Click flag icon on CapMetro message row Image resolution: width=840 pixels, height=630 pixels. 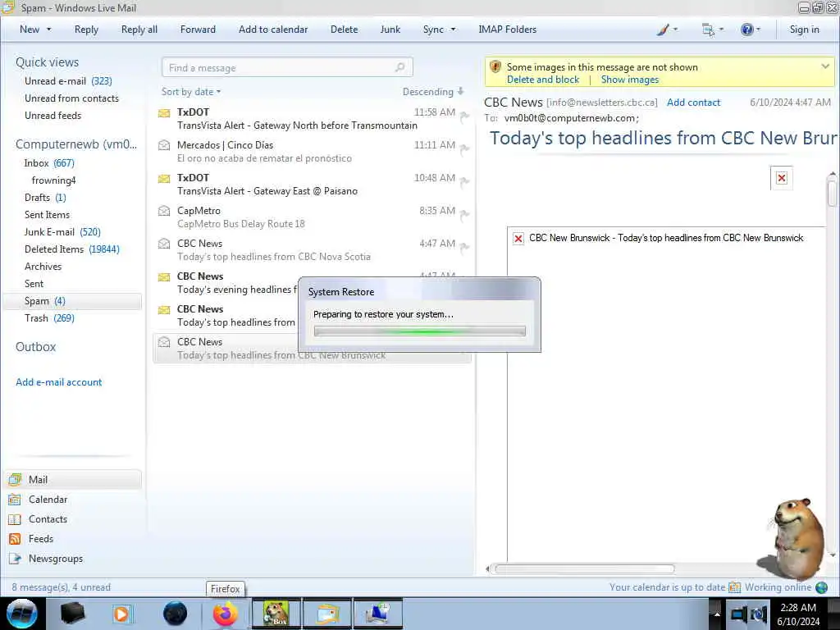(464, 214)
